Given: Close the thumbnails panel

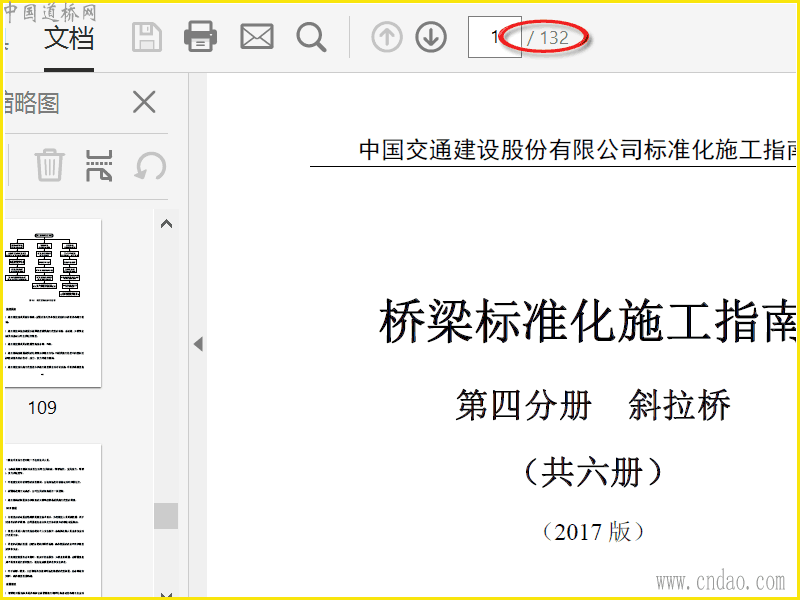Looking at the screenshot, I should tap(144, 102).
